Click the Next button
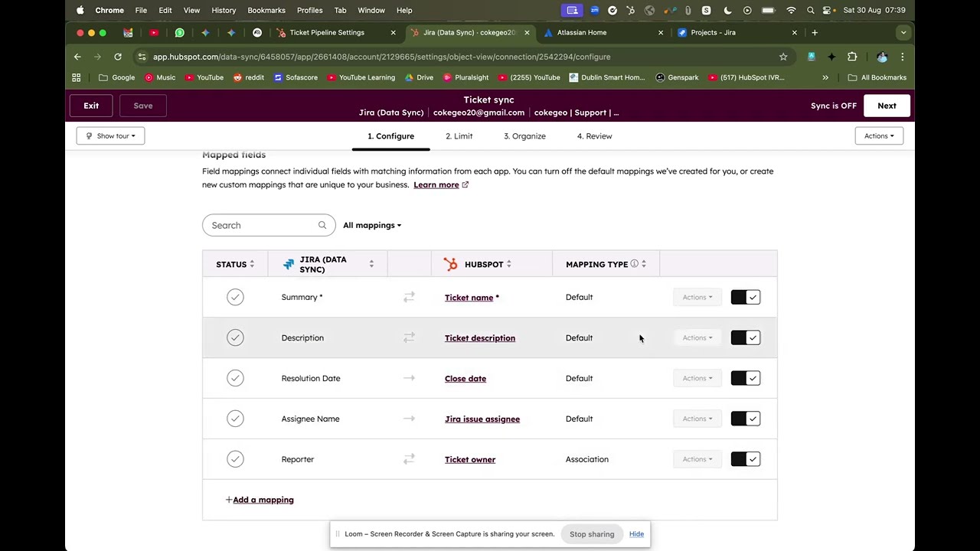 point(887,106)
